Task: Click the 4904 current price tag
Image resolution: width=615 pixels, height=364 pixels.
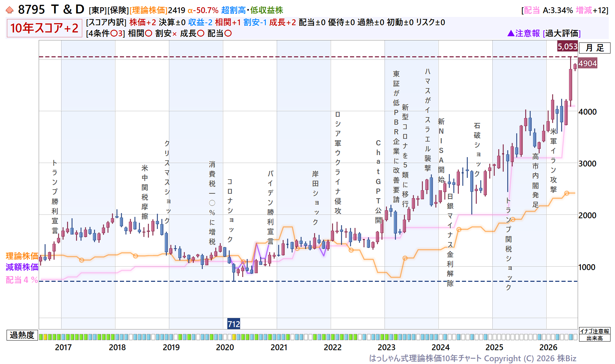Action: coord(587,63)
